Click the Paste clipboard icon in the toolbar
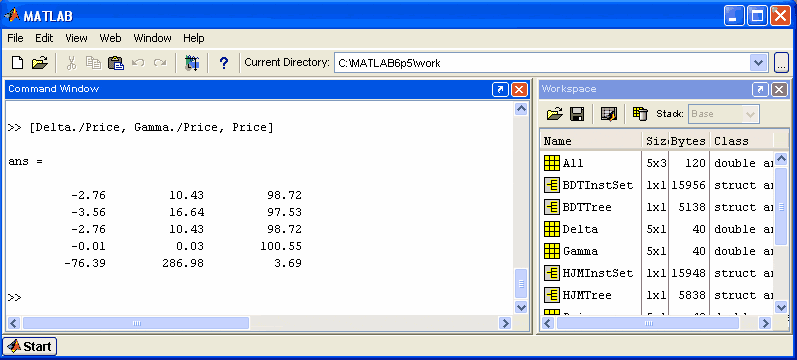The width and height of the screenshot is (797, 360). click(116, 63)
